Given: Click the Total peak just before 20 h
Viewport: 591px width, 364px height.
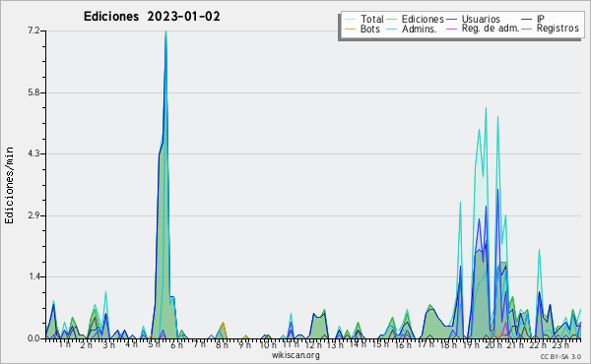Looking at the screenshot, I should click(486, 108).
